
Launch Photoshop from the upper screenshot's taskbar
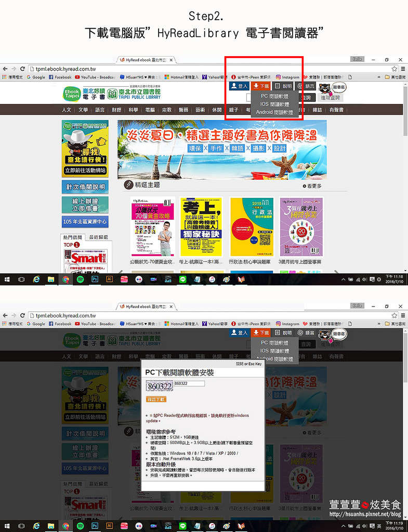point(95,279)
